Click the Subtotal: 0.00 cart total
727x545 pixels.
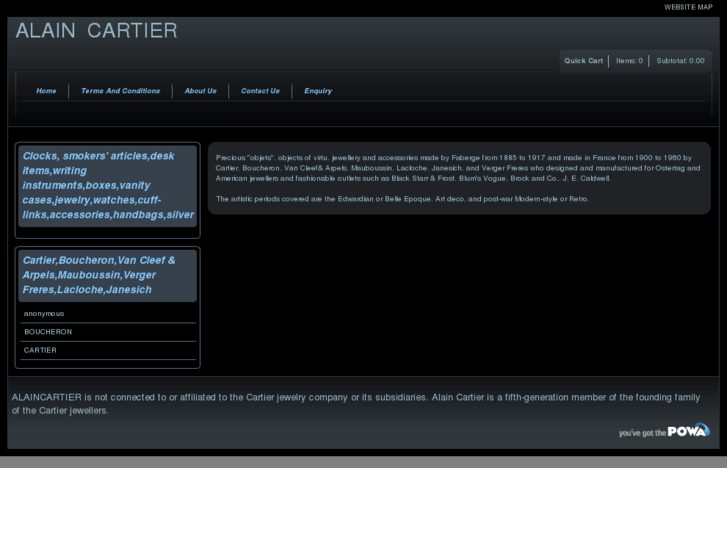[680, 61]
